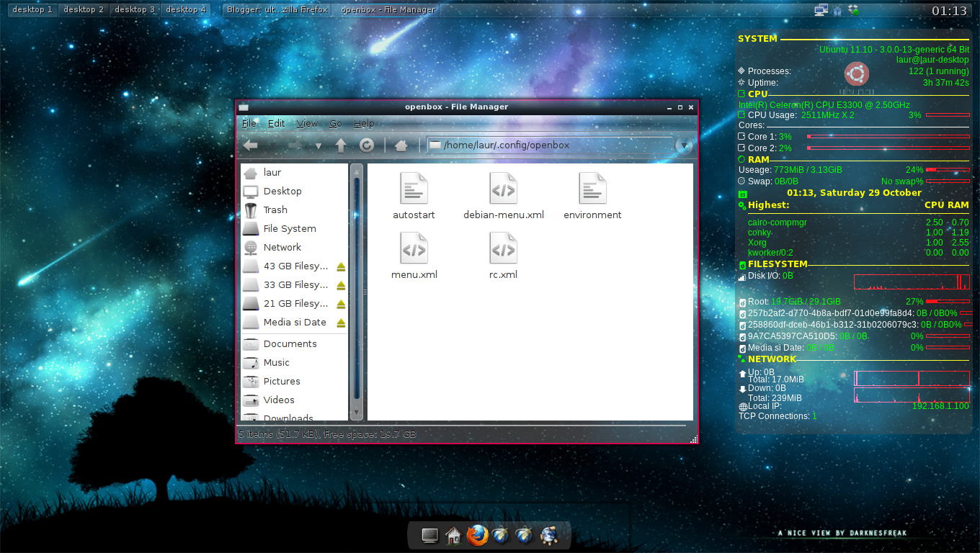
Task: Switch to desktop 2 in the taskbar
Action: coord(84,9)
